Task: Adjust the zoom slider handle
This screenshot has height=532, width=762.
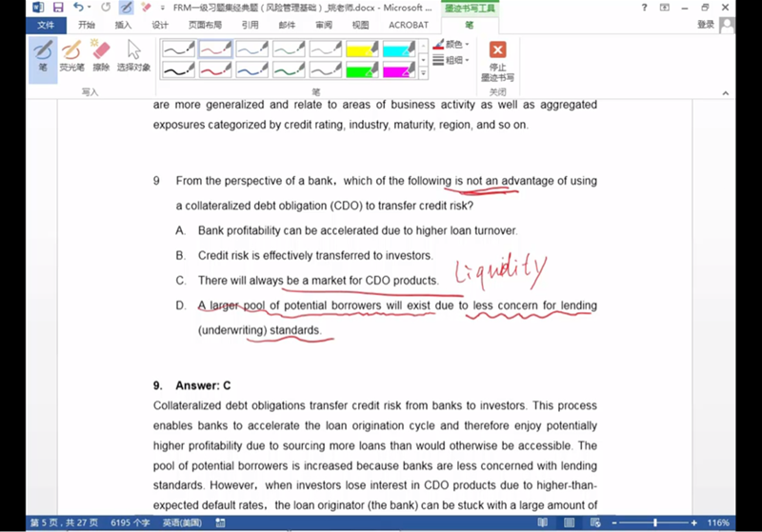Action: pyautogui.click(x=655, y=522)
